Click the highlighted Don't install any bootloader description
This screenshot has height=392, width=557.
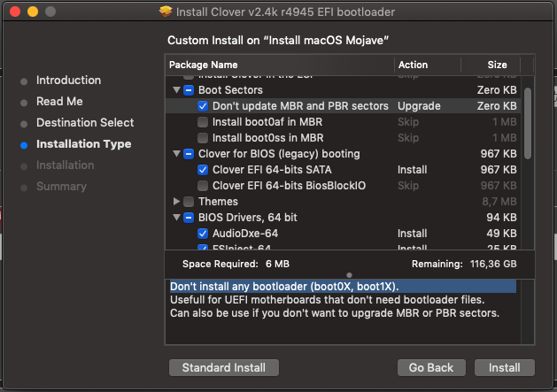(343, 287)
